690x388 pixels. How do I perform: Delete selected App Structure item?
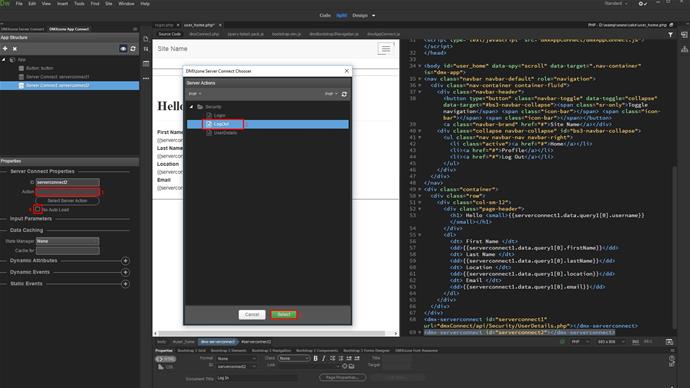pos(15,48)
